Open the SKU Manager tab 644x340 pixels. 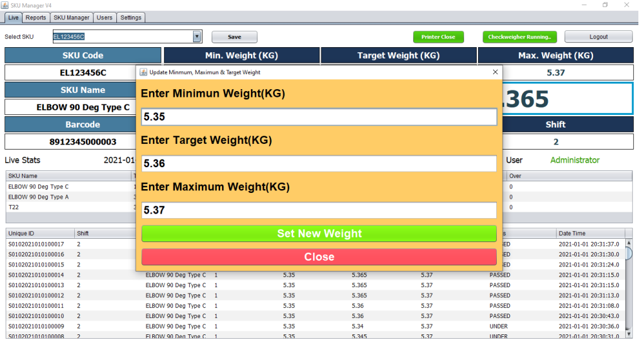[72, 18]
